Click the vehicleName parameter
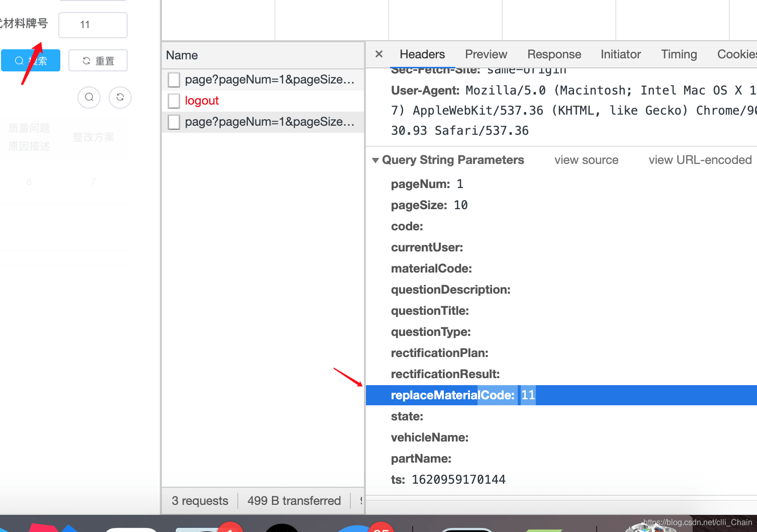The height and width of the screenshot is (532, 757). (x=430, y=437)
